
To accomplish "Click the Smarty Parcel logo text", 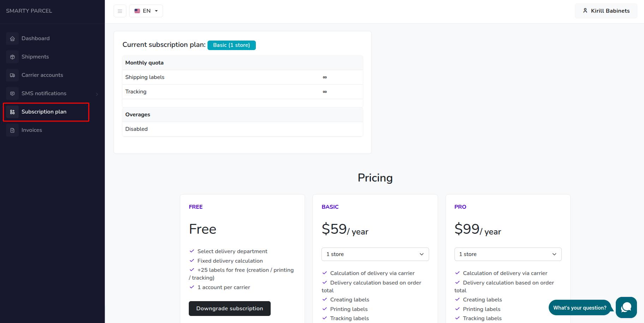I will pos(29,11).
